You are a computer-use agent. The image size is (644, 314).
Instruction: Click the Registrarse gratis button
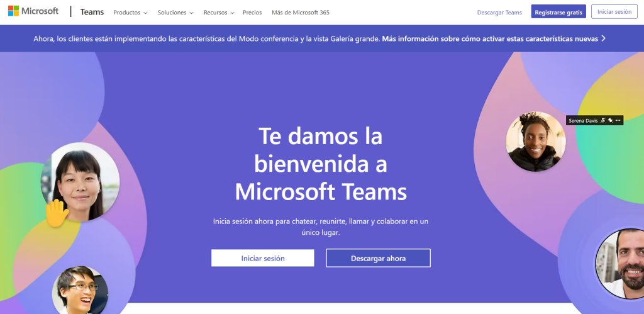(558, 11)
